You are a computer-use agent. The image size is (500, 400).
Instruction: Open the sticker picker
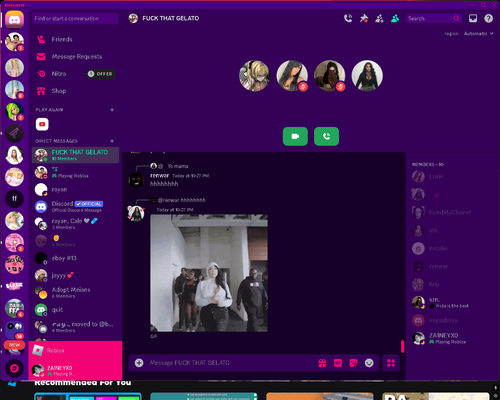coord(353,363)
